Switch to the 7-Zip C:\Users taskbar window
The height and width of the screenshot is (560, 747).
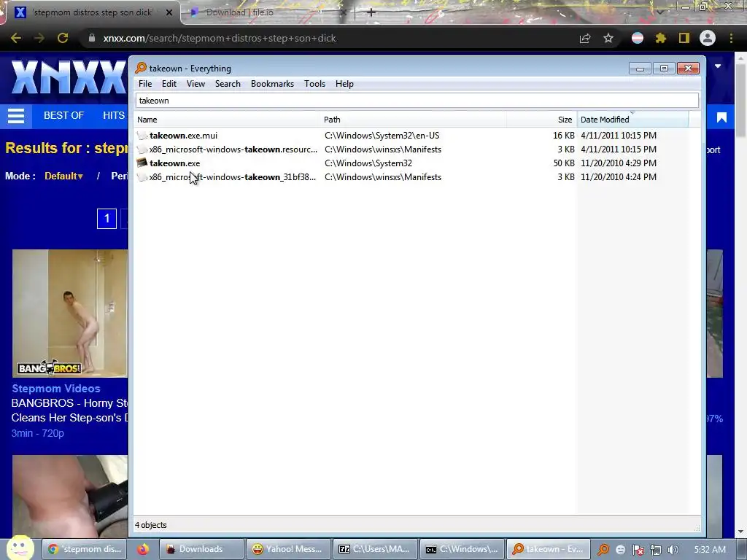coord(375,549)
